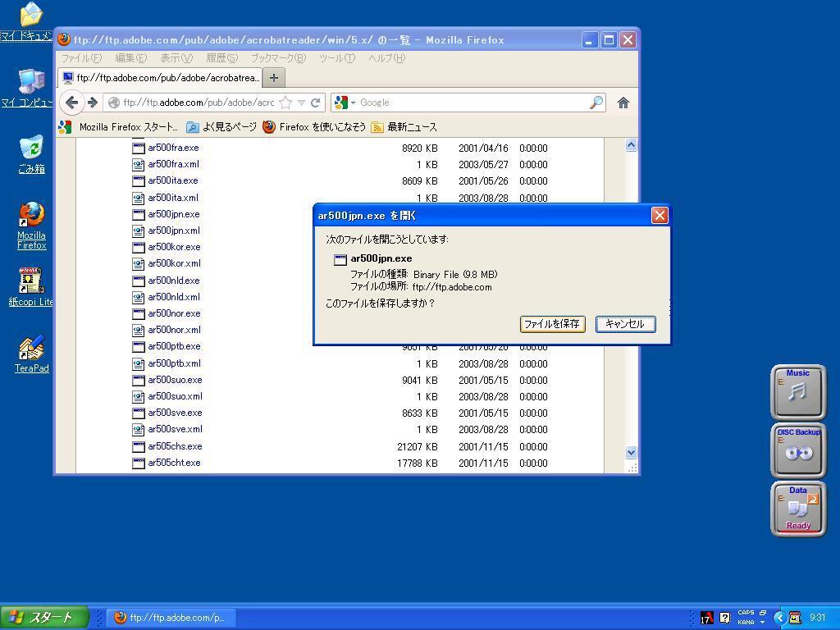Open the ar500nld.xml file link
The width and height of the screenshot is (840, 630).
click(174, 297)
